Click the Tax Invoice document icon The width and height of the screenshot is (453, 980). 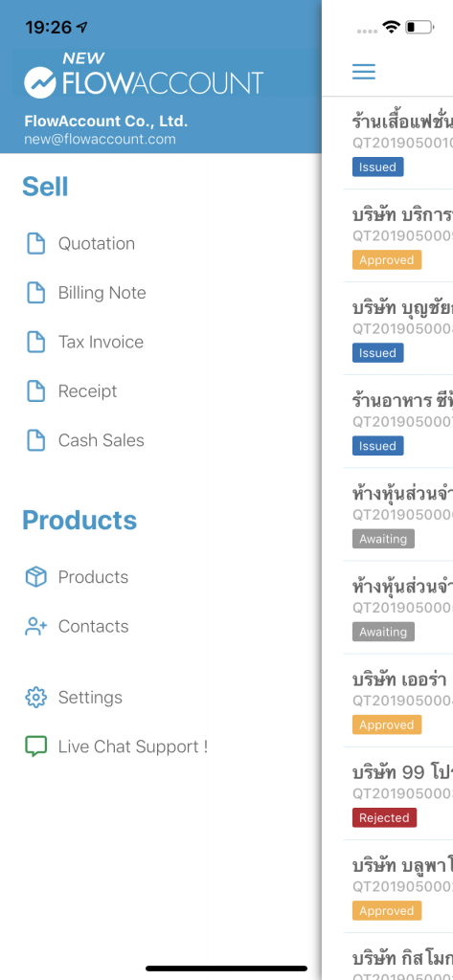[36, 342]
